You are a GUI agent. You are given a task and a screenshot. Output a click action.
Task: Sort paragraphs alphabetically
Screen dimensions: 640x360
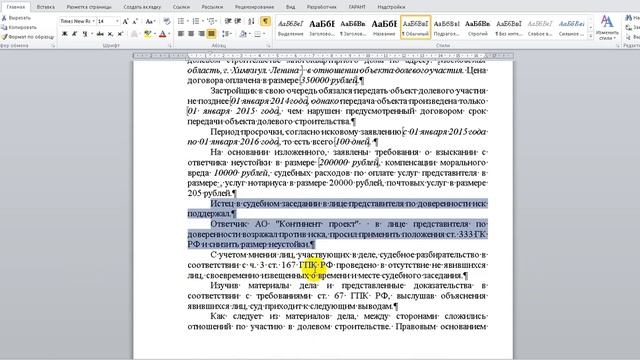click(x=251, y=21)
